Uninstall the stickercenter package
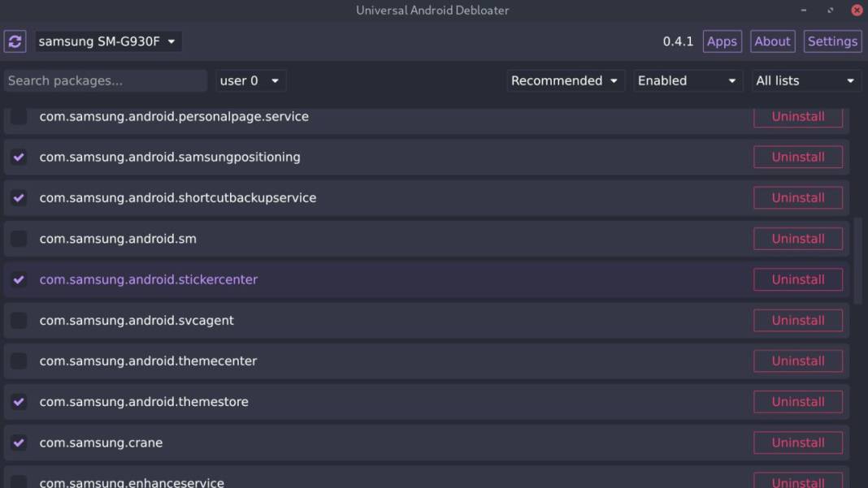 tap(797, 279)
